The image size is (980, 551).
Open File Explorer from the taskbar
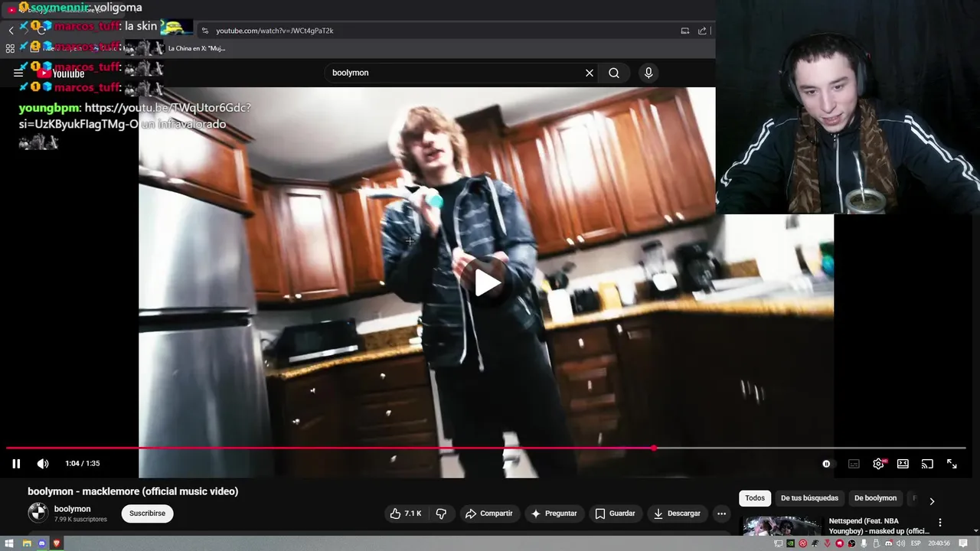click(26, 543)
